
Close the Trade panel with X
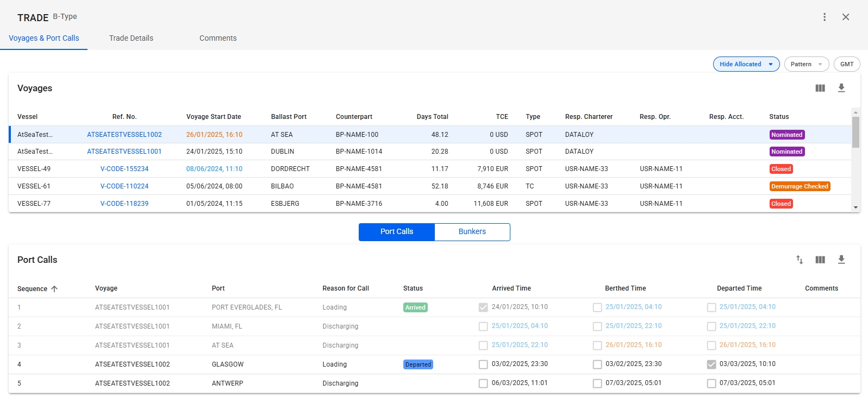pos(846,17)
